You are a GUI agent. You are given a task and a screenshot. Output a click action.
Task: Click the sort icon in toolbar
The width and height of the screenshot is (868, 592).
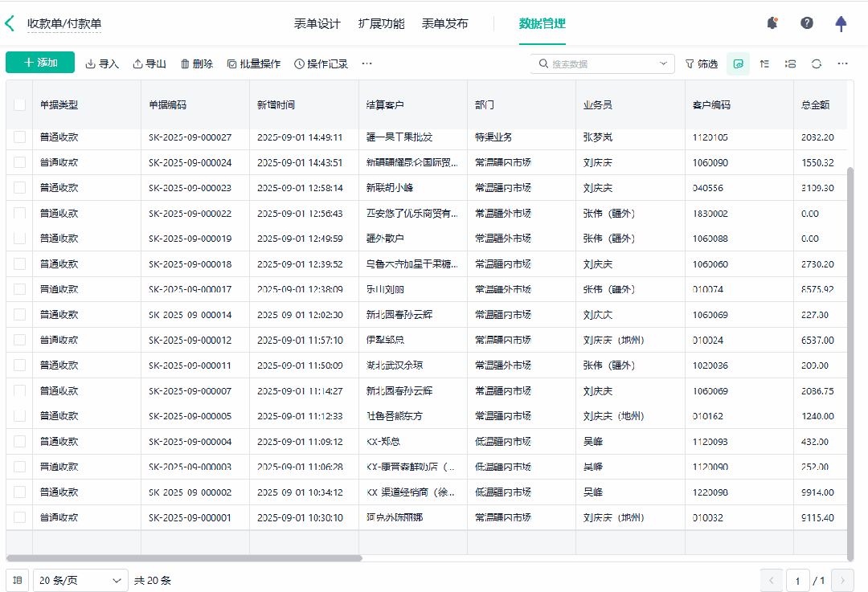(764, 63)
